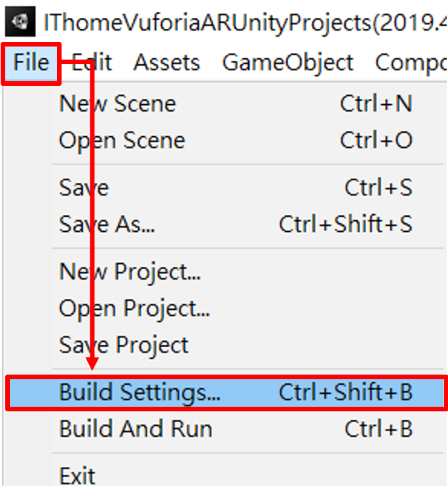Click Exit at the menu bottom
The height and width of the screenshot is (486, 448).
click(77, 474)
